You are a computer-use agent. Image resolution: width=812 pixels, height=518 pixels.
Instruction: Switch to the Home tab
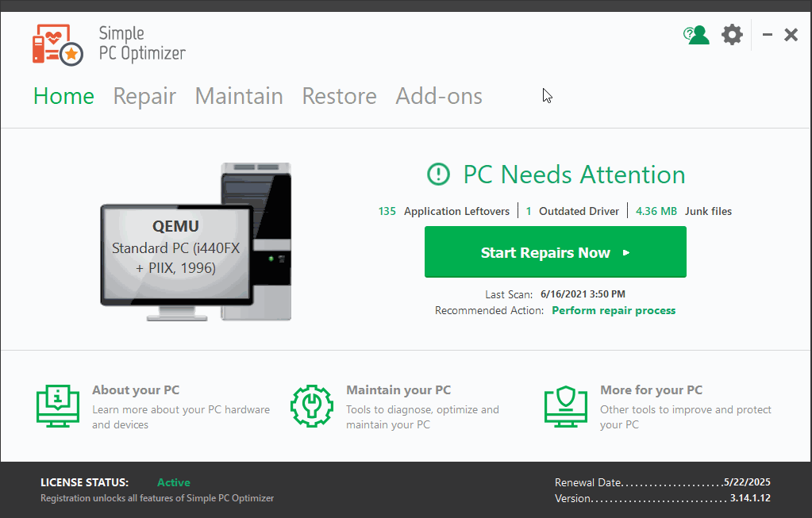pyautogui.click(x=63, y=96)
